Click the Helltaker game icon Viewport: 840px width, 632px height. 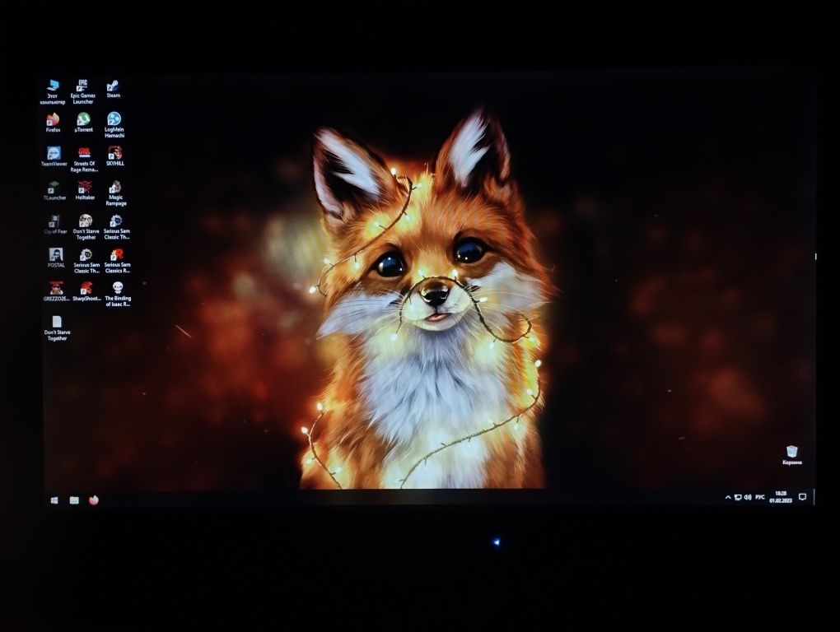click(x=85, y=191)
